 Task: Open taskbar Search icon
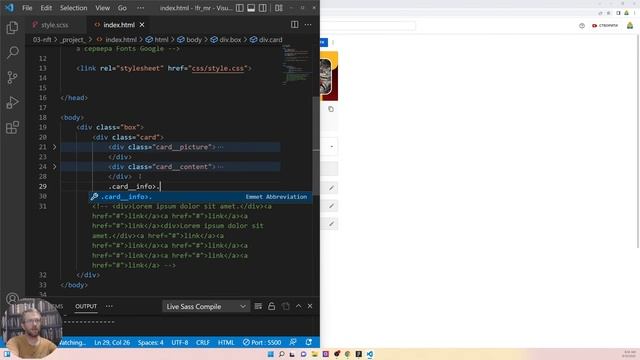point(282,354)
